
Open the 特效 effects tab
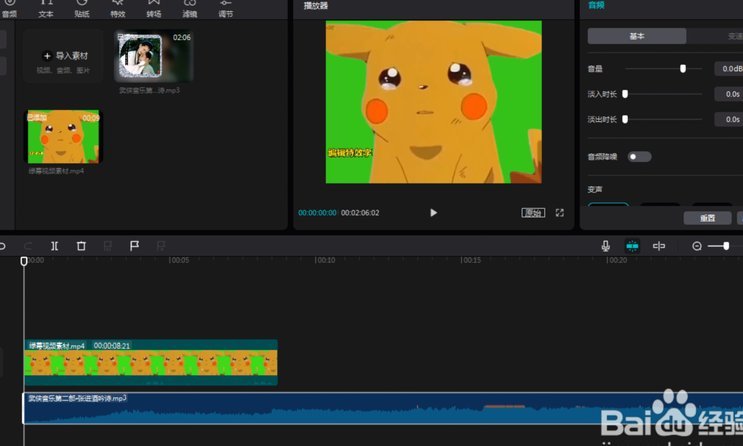tap(118, 9)
